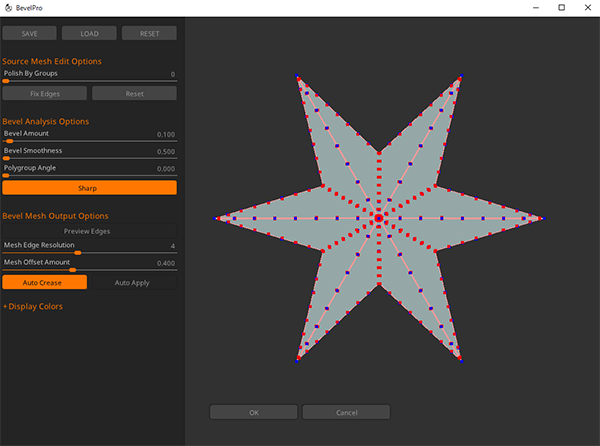Viewport: 600px width, 446px height.
Task: Click the top RESET settings button
Action: point(149,33)
